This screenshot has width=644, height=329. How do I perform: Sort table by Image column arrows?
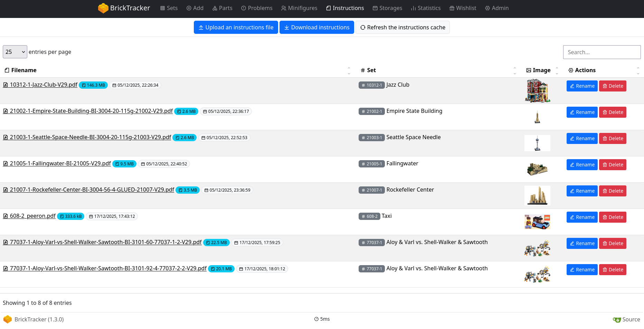click(557, 70)
